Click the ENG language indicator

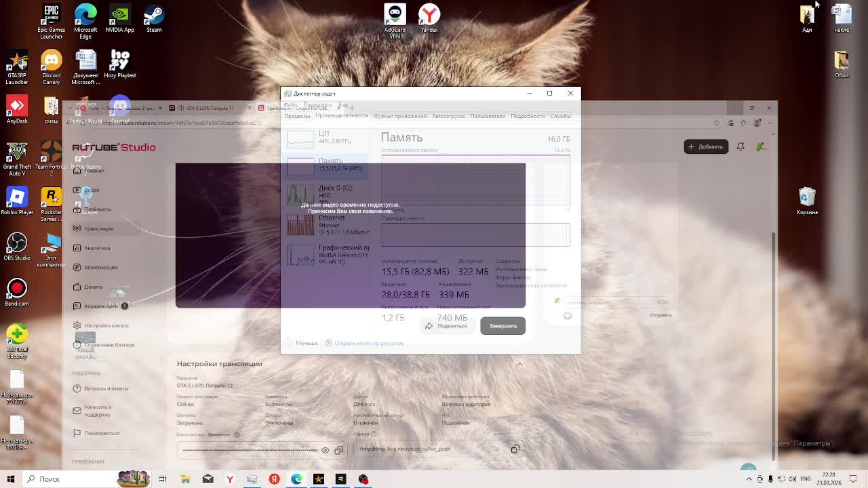coord(806,479)
